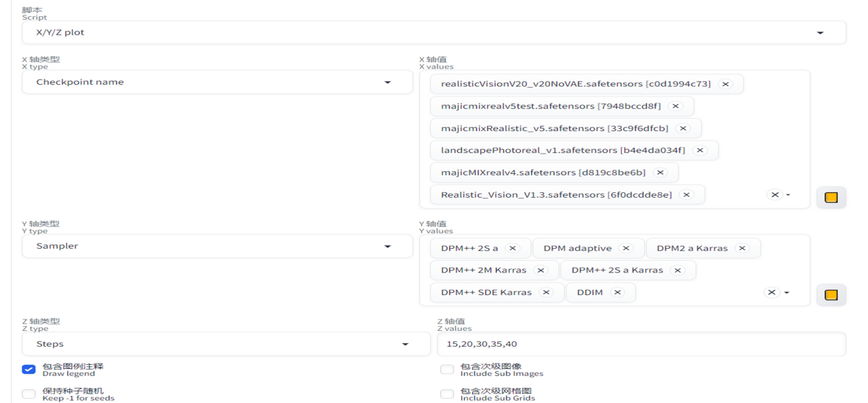The height and width of the screenshot is (403, 868).
Task: Click the Keep -1 for seeds label
Action: [x=78, y=394]
